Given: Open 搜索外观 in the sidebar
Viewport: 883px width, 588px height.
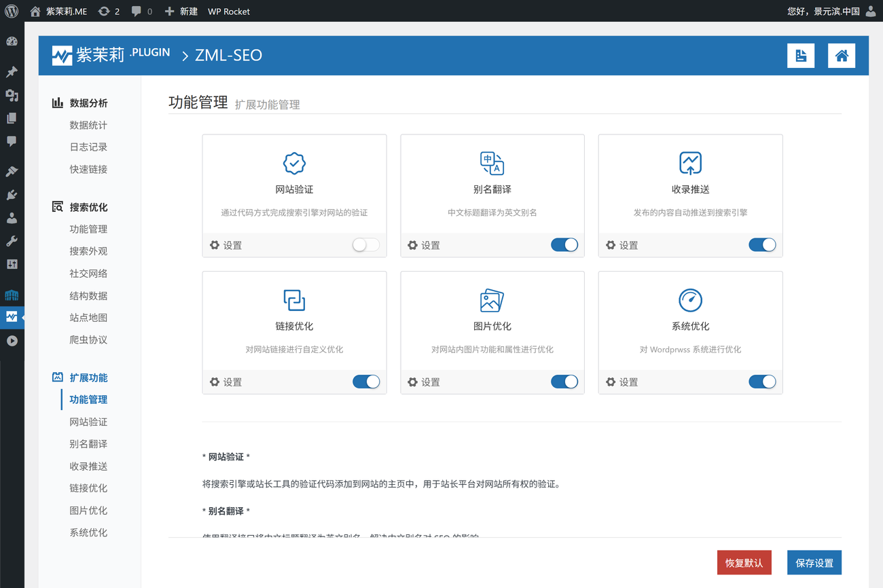Looking at the screenshot, I should (88, 251).
